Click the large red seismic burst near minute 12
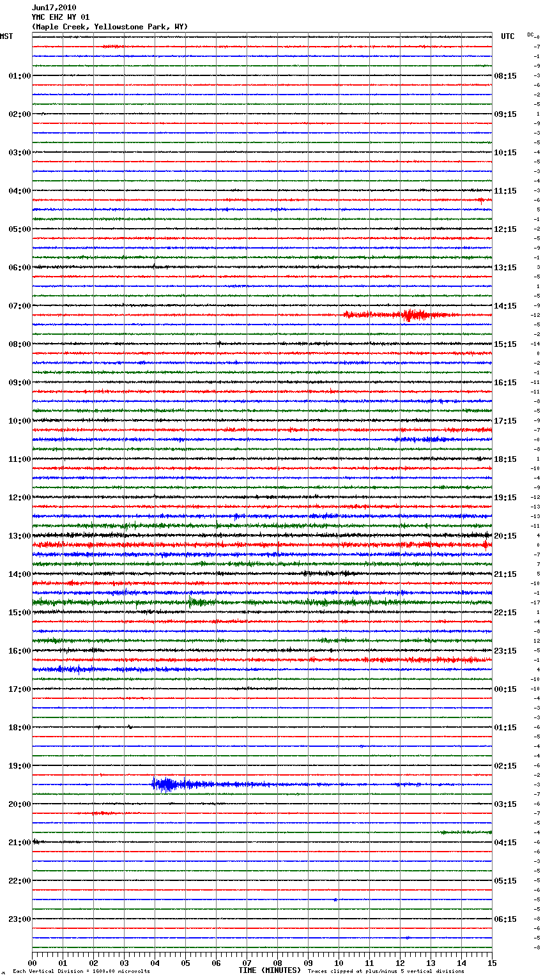Viewport: 543px width, 980px height. pos(414,315)
